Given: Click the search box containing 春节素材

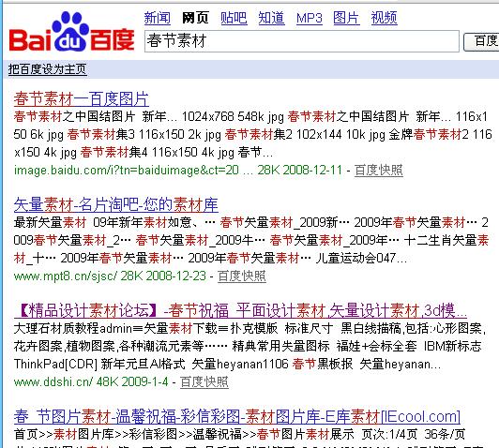Looking at the screenshot, I should (x=302, y=41).
